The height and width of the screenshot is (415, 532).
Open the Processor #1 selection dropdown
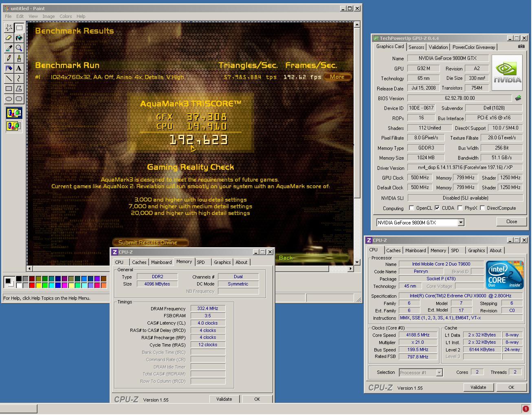click(x=439, y=373)
